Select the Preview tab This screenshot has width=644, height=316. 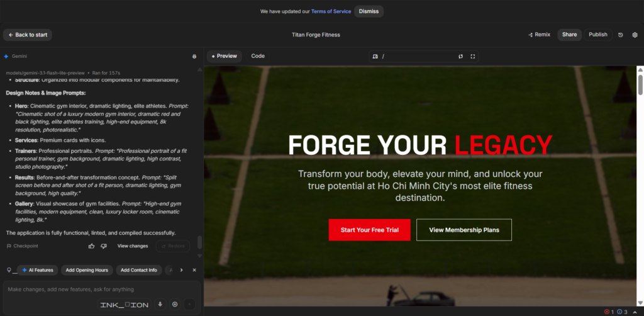(225, 56)
